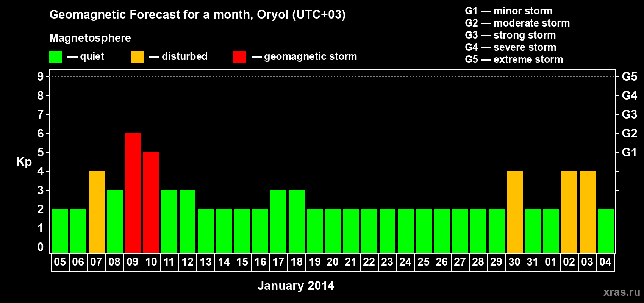Select the red Kp 5 bar for day 10
The image size is (644, 303).
tap(151, 202)
